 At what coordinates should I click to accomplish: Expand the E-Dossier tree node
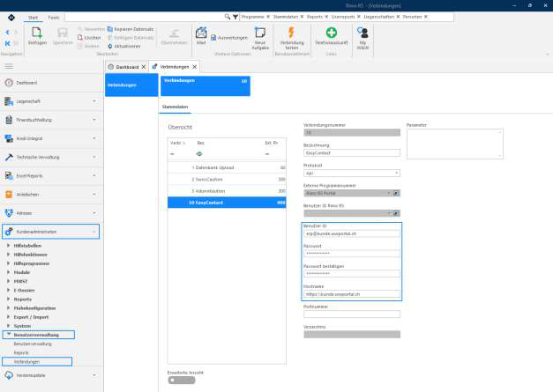[x=9, y=290]
